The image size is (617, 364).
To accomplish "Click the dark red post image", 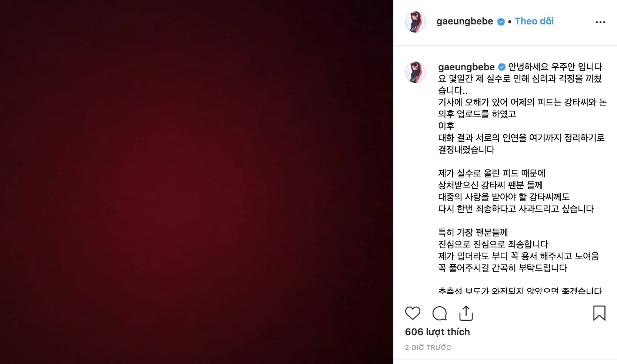I will click(x=196, y=182).
